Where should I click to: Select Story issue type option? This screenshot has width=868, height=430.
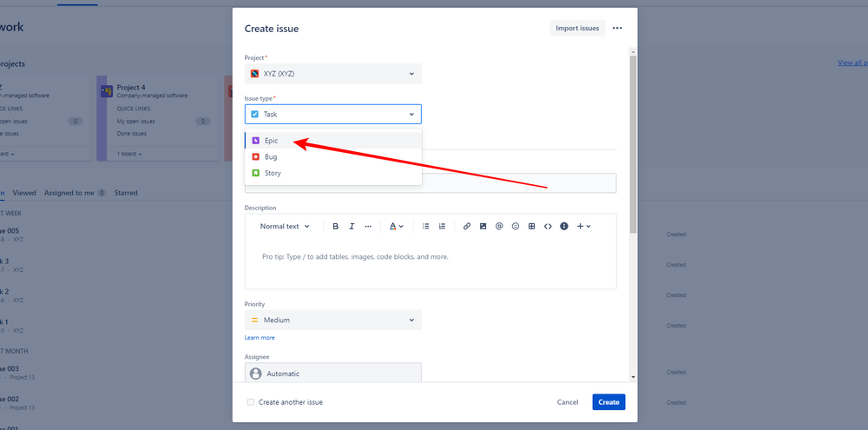tap(333, 173)
